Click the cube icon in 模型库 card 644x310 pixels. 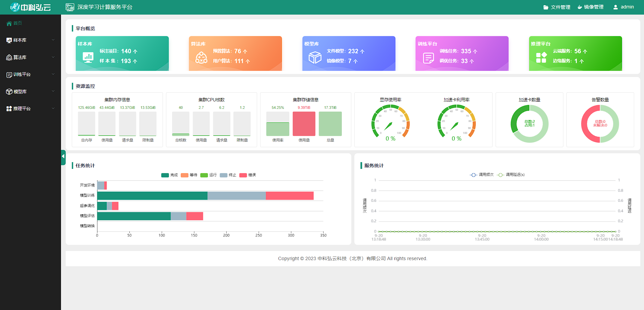click(x=315, y=58)
